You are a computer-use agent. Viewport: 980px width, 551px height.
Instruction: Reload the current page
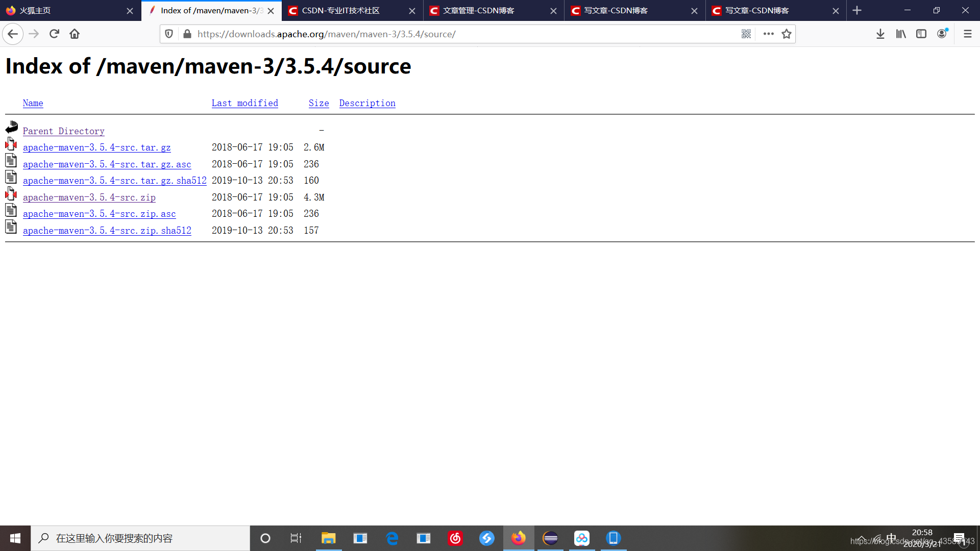coord(54,34)
